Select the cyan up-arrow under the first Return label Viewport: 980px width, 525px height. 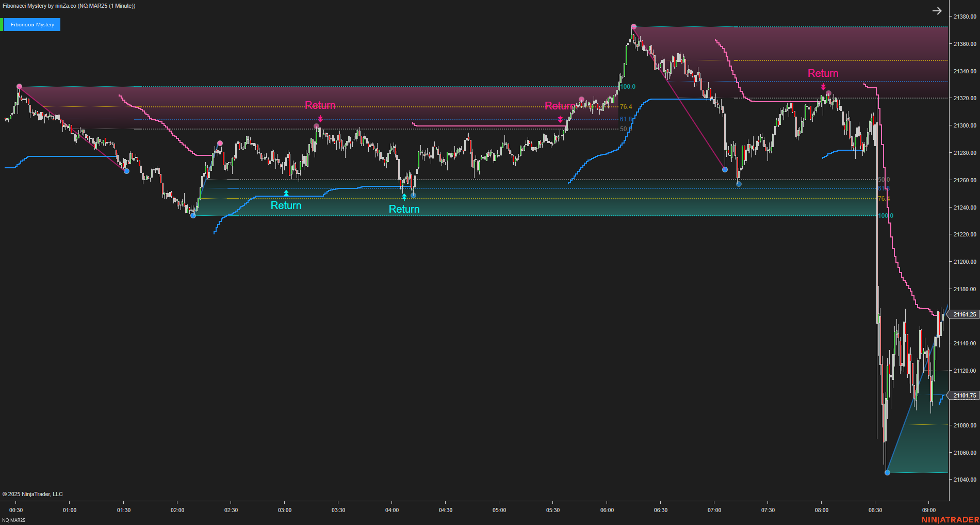[286, 194]
